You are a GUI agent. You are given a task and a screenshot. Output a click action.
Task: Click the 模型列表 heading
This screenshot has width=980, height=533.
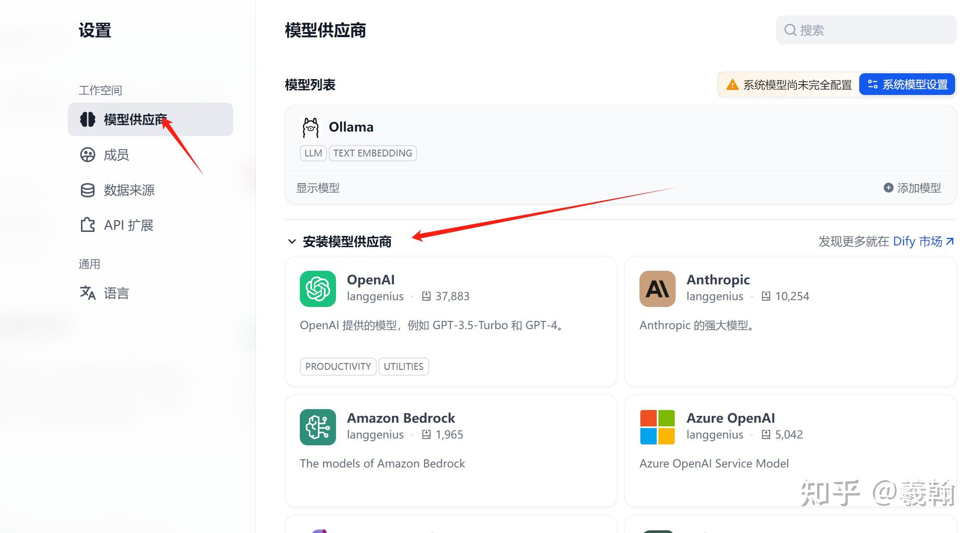[x=310, y=85]
